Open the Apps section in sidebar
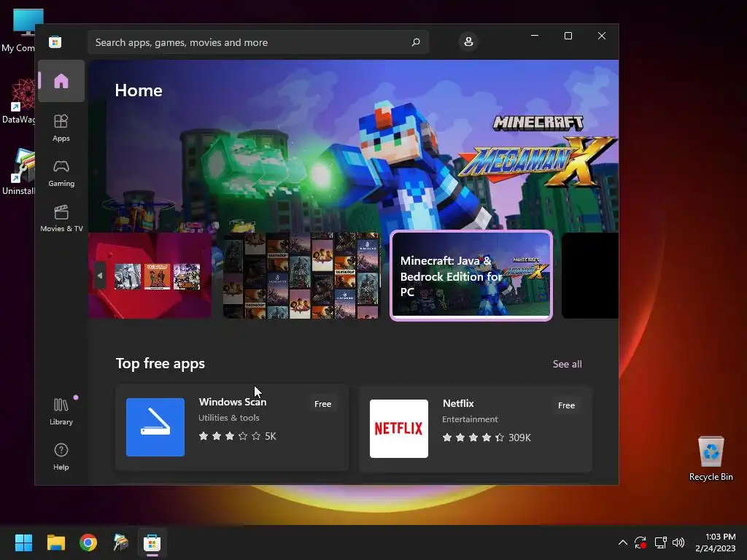Viewport: 747px width, 560px height. (61, 128)
